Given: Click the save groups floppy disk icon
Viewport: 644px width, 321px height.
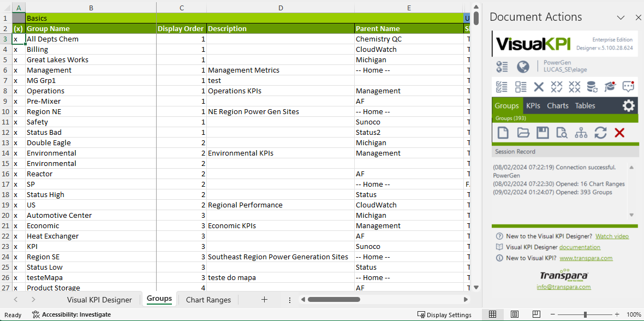Looking at the screenshot, I should pyautogui.click(x=542, y=132).
